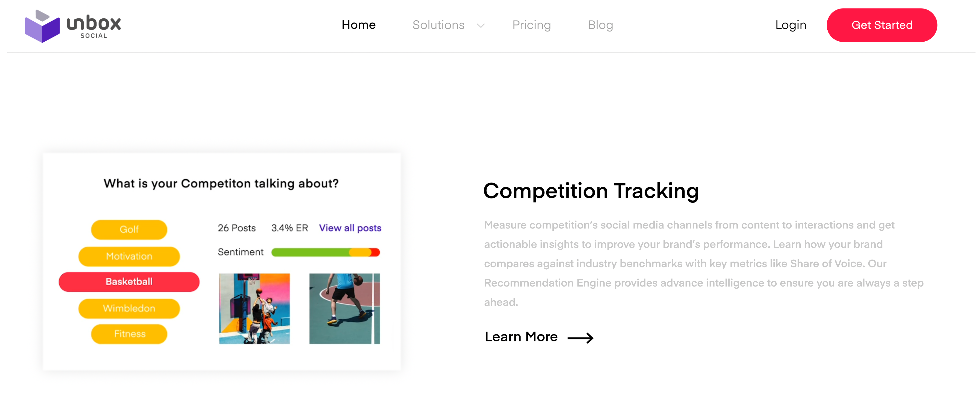
Task: Select the Motivation topic pill
Action: 129,256
